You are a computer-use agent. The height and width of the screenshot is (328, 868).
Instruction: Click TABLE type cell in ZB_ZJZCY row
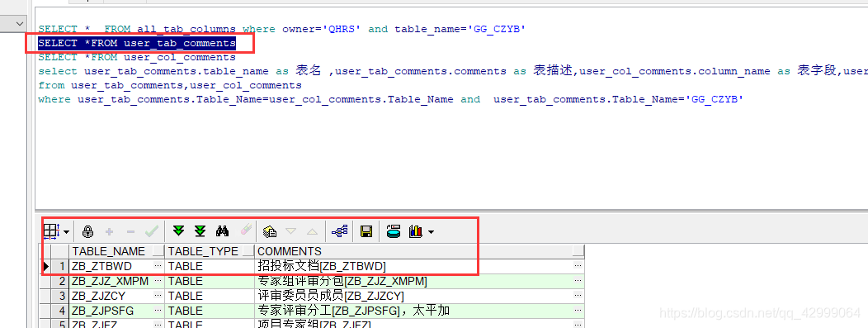coord(210,296)
